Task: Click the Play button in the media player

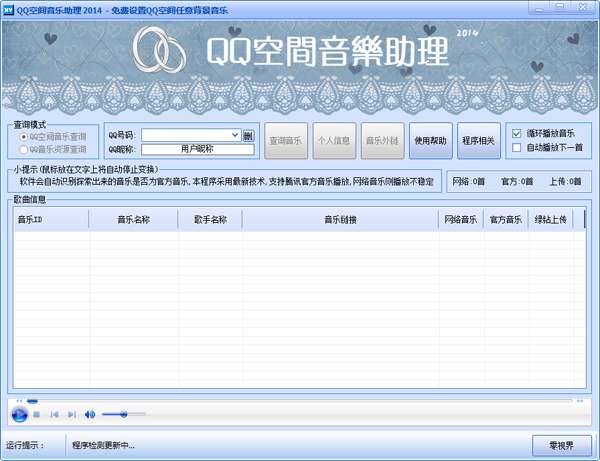Action: [x=19, y=413]
